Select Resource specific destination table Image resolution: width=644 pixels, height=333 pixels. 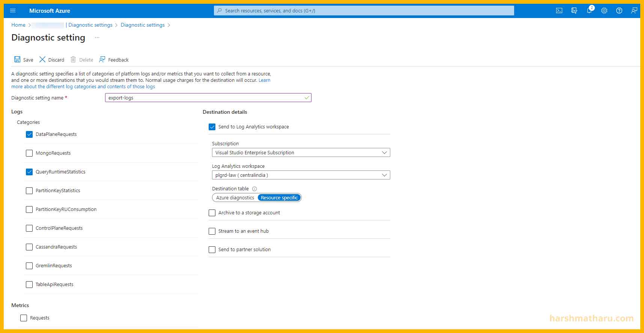(279, 197)
